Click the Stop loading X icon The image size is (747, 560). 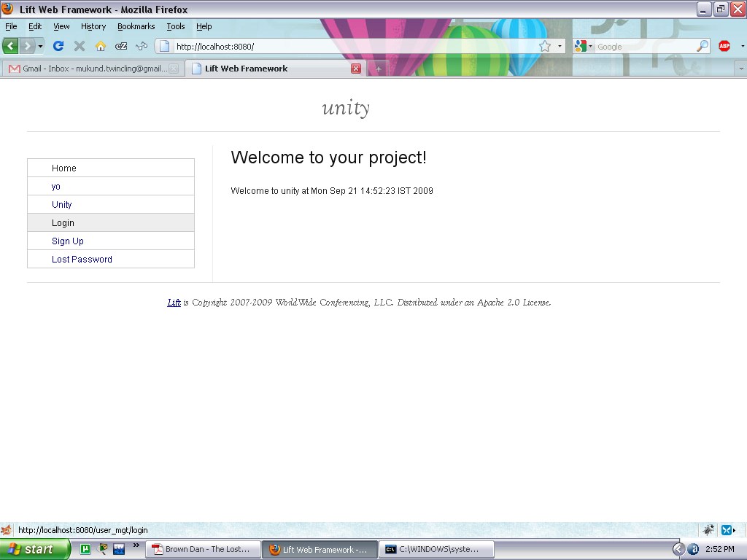(x=80, y=46)
